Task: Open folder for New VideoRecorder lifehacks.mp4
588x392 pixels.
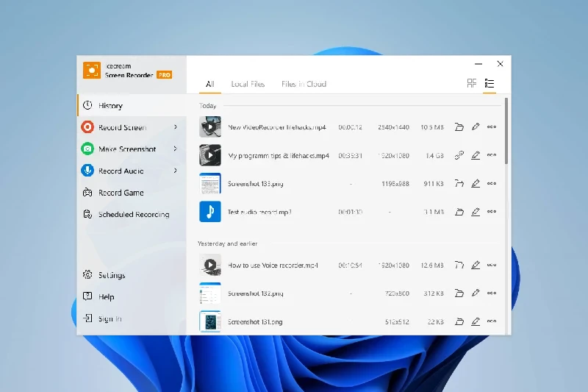Action: [x=459, y=127]
